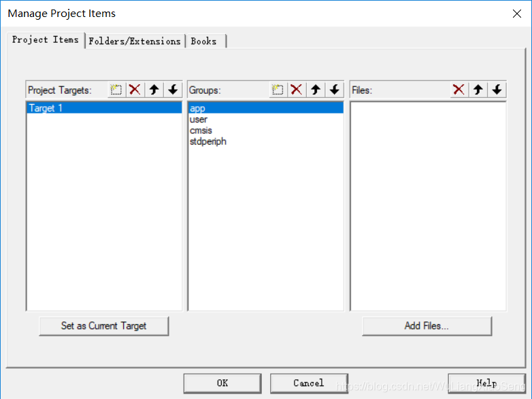Delete the selected file
Image resolution: width=532 pixels, height=399 pixels.
pyautogui.click(x=459, y=90)
